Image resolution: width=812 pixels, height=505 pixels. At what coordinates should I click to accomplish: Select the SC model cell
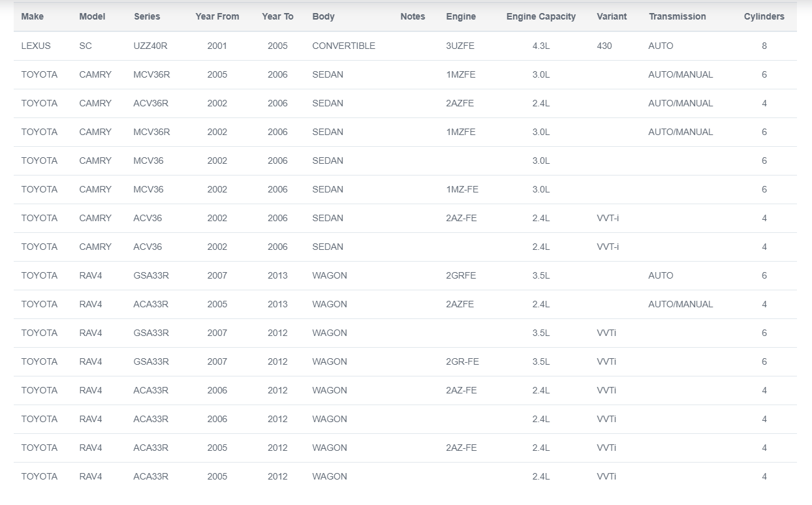[x=86, y=46]
